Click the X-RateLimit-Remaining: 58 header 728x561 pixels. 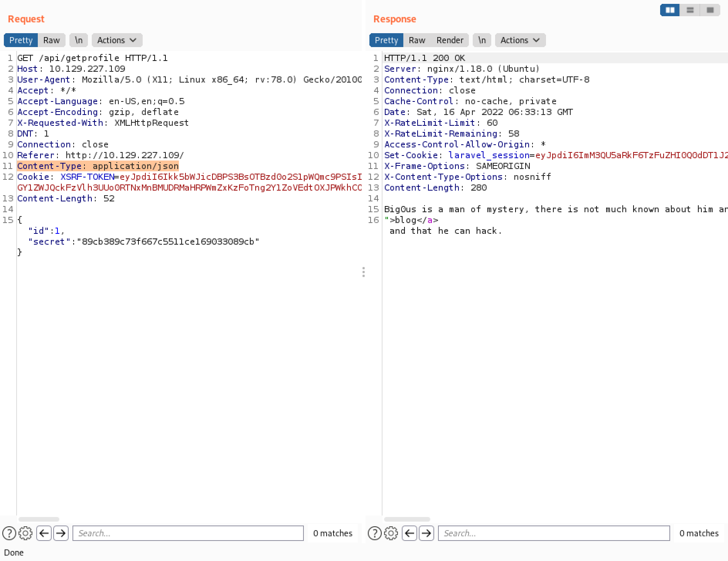(x=452, y=133)
